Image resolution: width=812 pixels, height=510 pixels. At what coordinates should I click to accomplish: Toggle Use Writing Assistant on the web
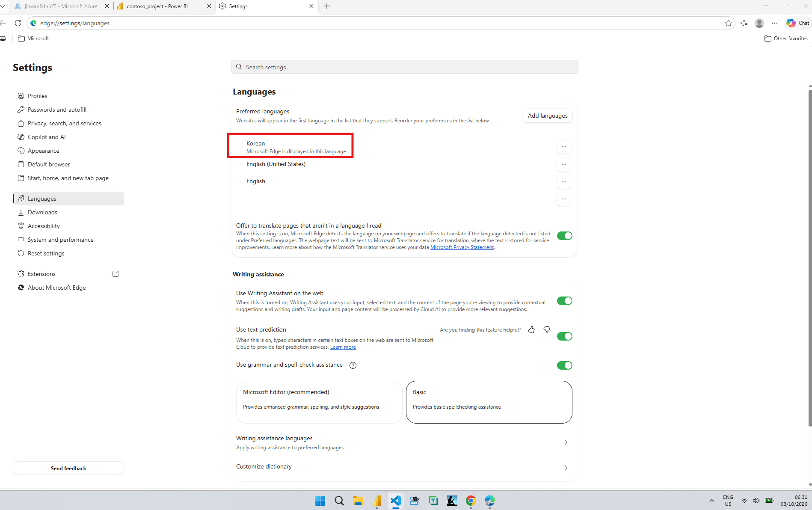565,301
